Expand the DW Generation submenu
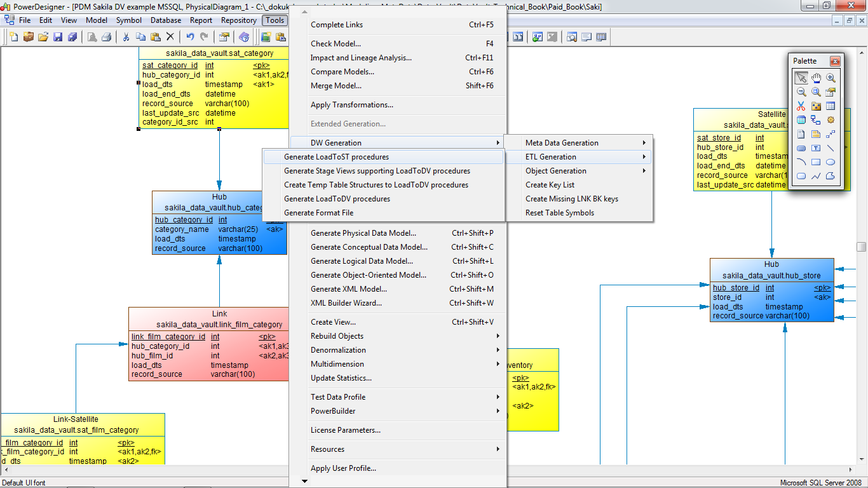Image resolution: width=868 pixels, height=488 pixels. tap(398, 143)
